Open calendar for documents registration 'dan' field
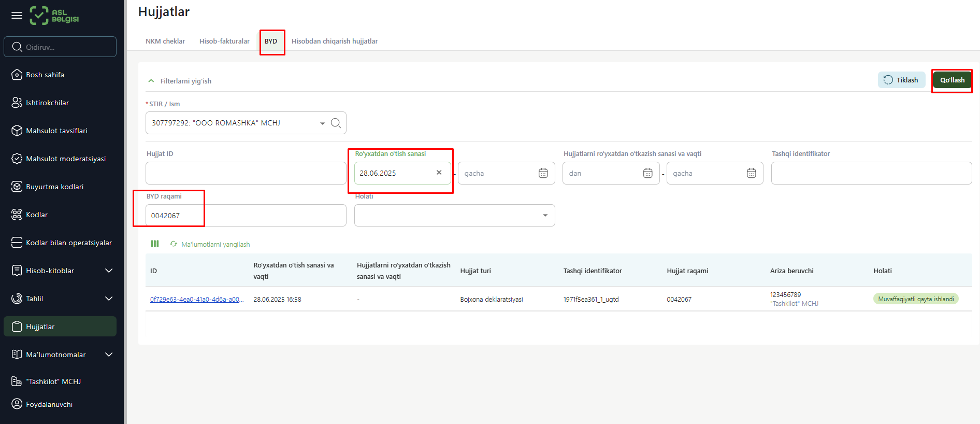The width and height of the screenshot is (980, 424). coord(647,173)
